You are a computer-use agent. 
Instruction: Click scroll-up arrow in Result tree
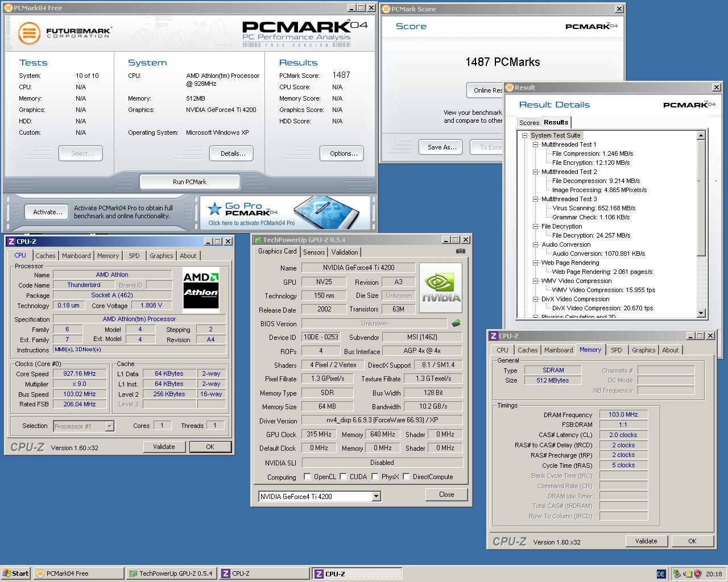701,135
